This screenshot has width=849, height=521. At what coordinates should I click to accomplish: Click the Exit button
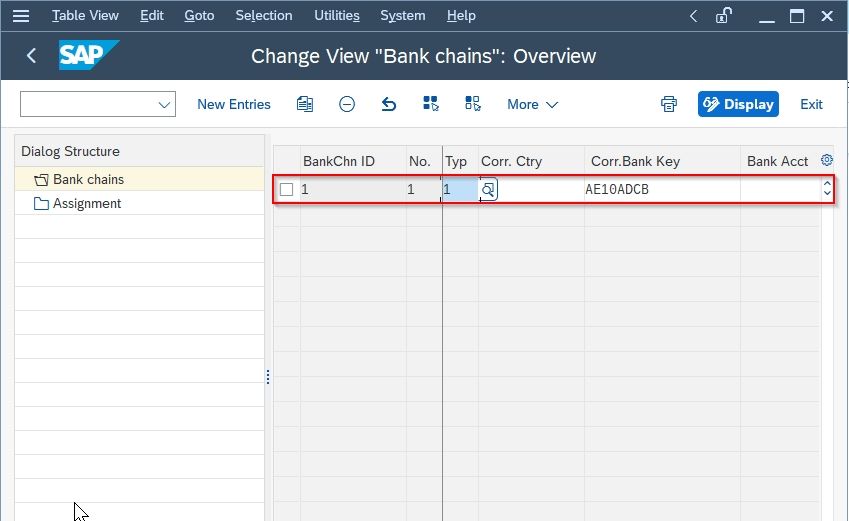(811, 105)
